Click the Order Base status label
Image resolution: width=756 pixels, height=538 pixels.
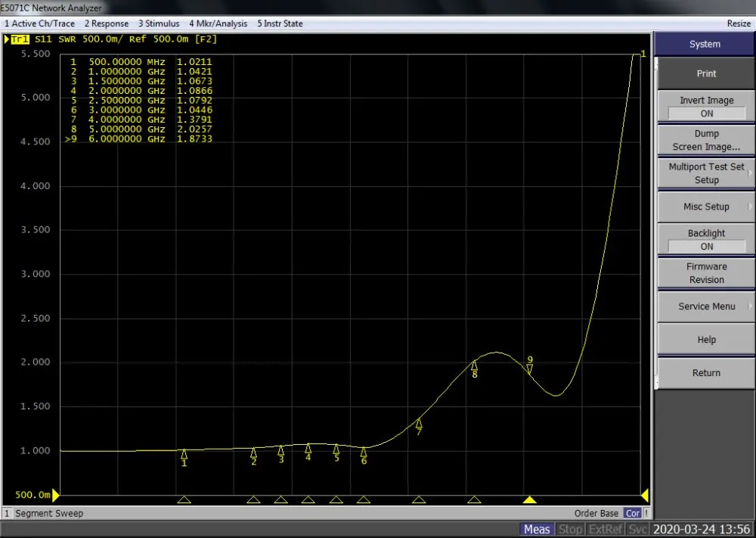pyautogui.click(x=596, y=513)
